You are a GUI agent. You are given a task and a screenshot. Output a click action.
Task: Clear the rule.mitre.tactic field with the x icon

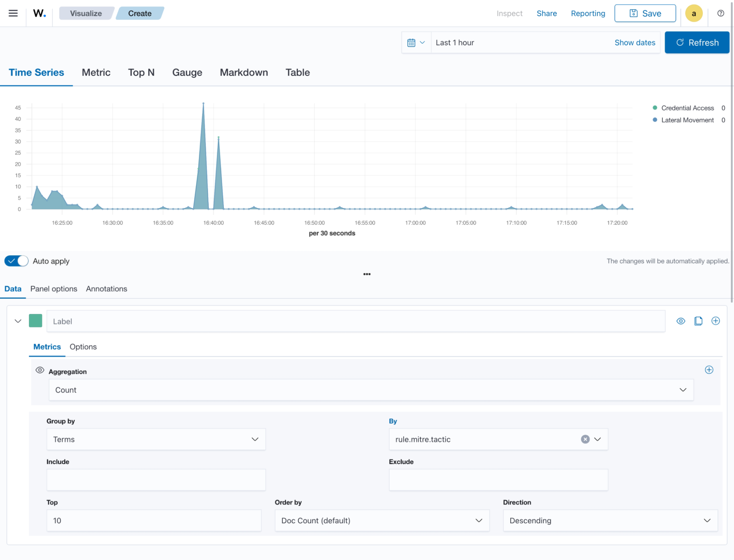pyautogui.click(x=585, y=439)
